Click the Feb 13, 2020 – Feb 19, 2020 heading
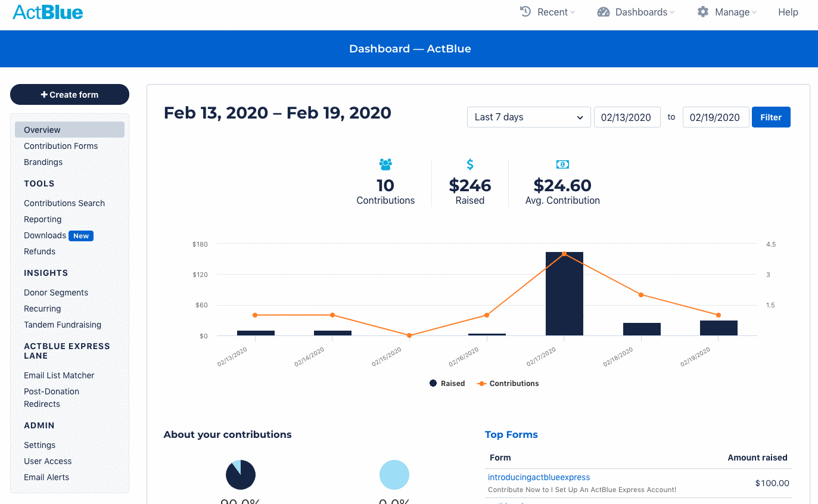 [278, 113]
